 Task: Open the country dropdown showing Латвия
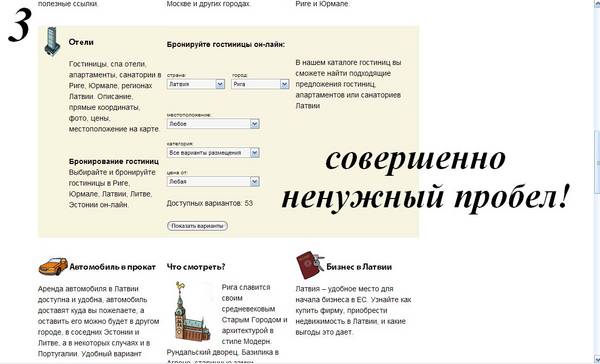196,84
